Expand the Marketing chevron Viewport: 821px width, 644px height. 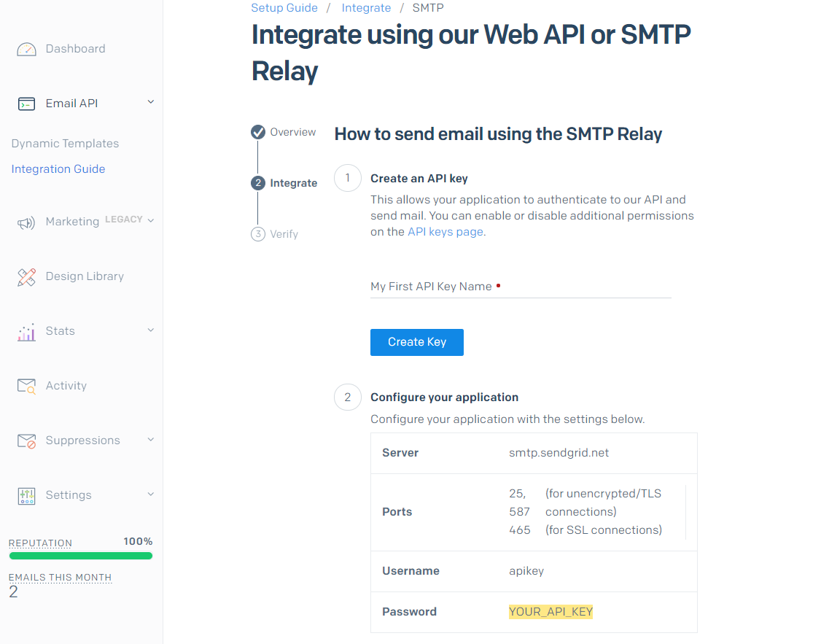[151, 220]
